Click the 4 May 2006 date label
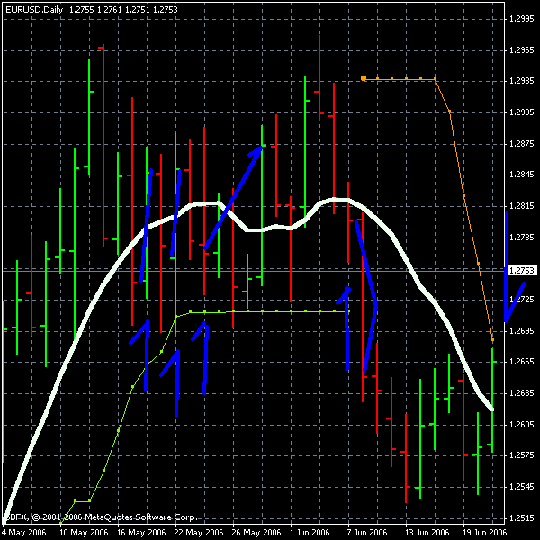 [x=24, y=532]
